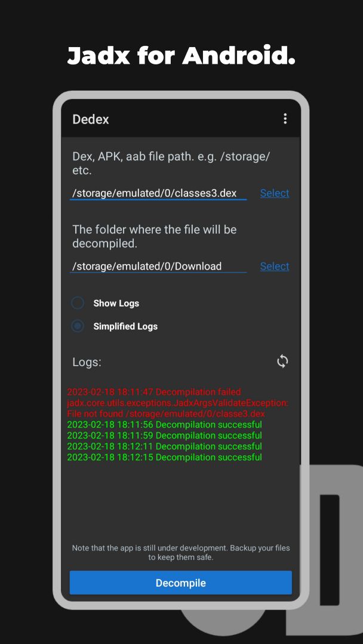
Task: Click the Dedex app title
Action: click(90, 119)
